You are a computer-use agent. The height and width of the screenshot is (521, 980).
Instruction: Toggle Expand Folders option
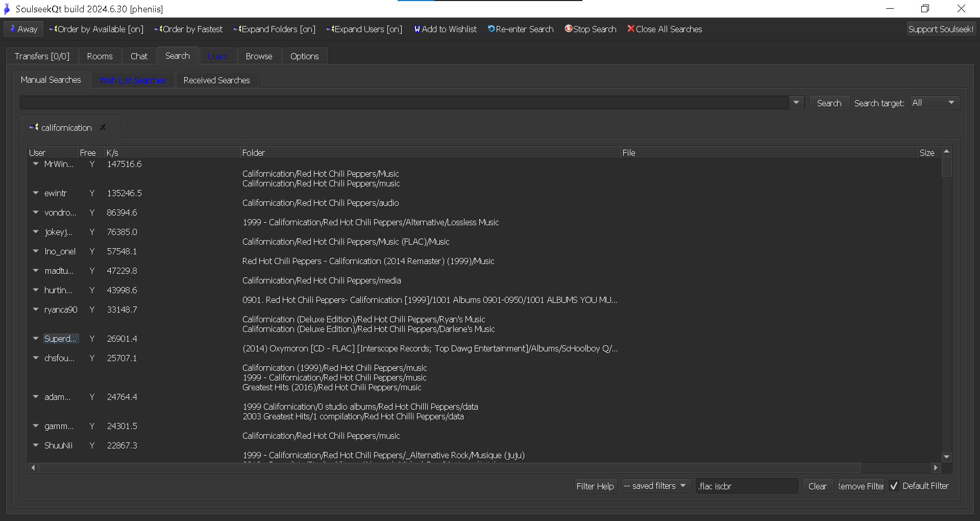(275, 29)
